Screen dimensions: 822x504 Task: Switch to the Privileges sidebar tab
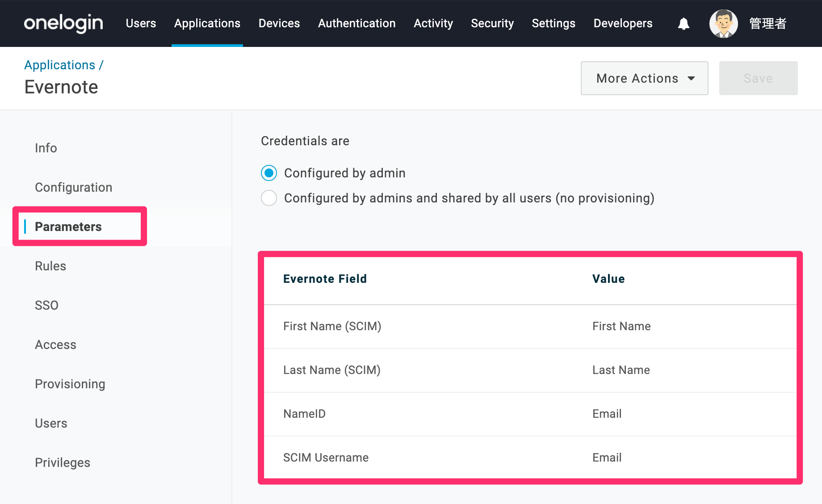pyautogui.click(x=63, y=462)
